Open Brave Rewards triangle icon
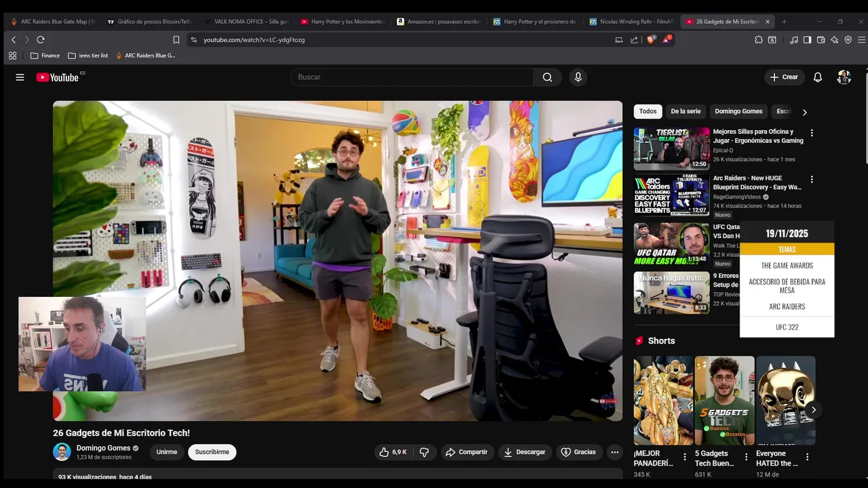The width and height of the screenshot is (868, 488). [x=667, y=40]
